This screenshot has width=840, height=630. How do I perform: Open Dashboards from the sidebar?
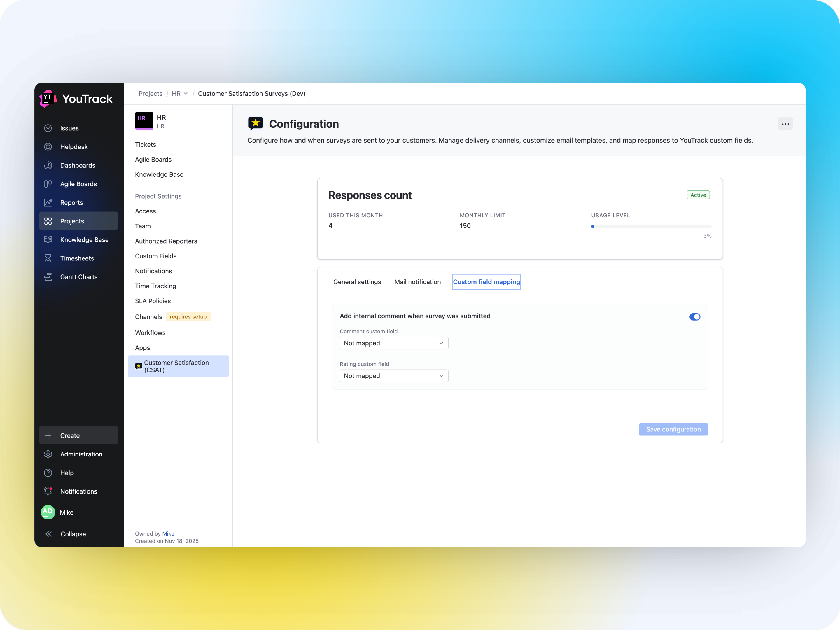tap(48, 165)
